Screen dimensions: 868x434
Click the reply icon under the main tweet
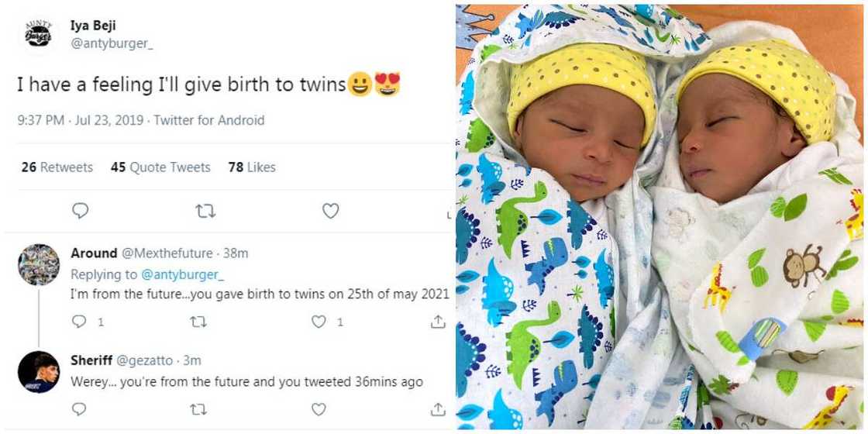[80, 211]
